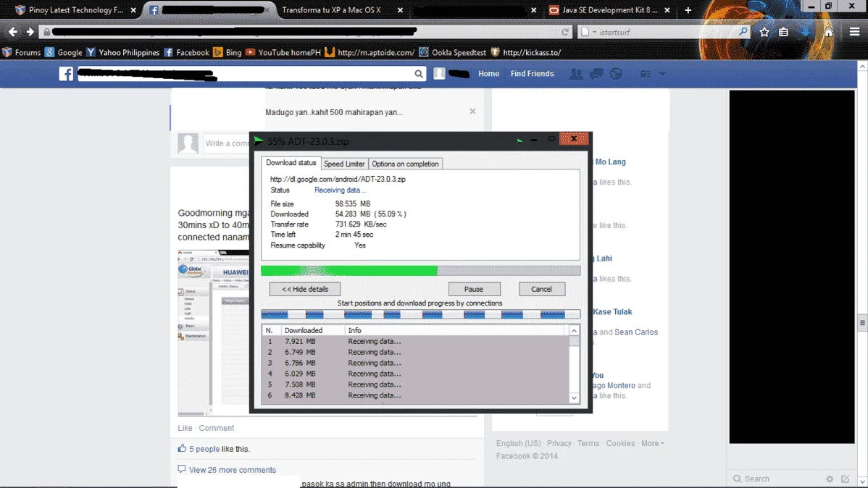
Task: Open the Facebook account dropdown arrow
Action: pyautogui.click(x=662, y=74)
